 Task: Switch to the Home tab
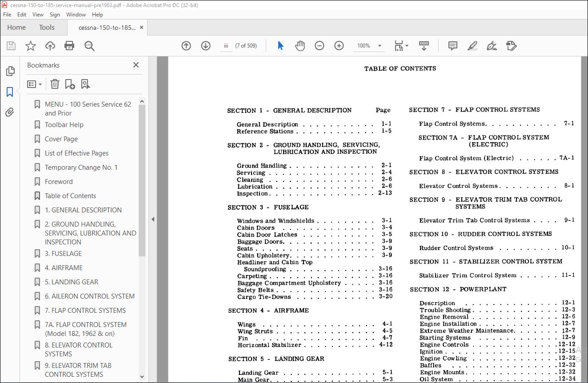click(x=16, y=28)
